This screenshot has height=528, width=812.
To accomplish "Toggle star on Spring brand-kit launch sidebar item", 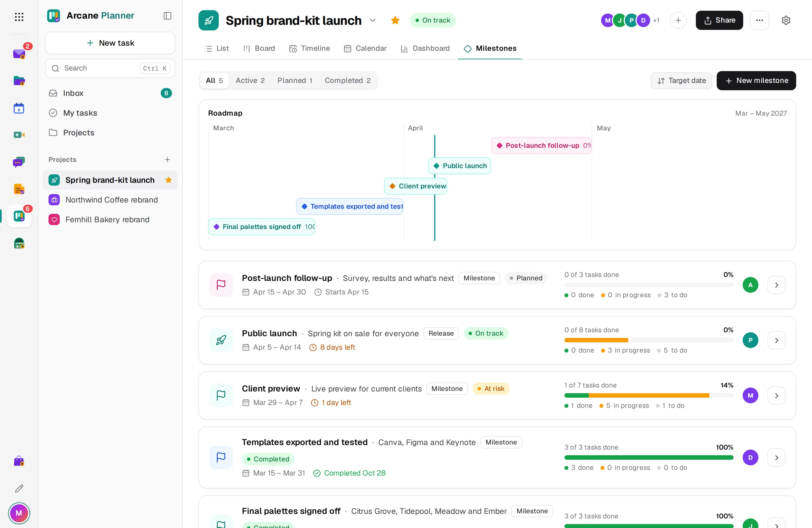I will point(169,180).
